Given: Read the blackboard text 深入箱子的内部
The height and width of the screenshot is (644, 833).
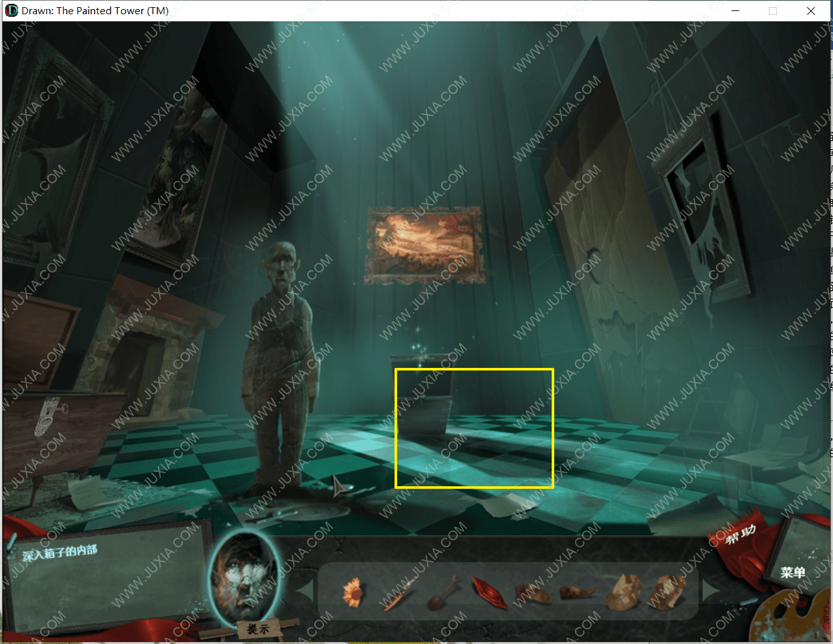Looking at the screenshot, I should coord(59,553).
